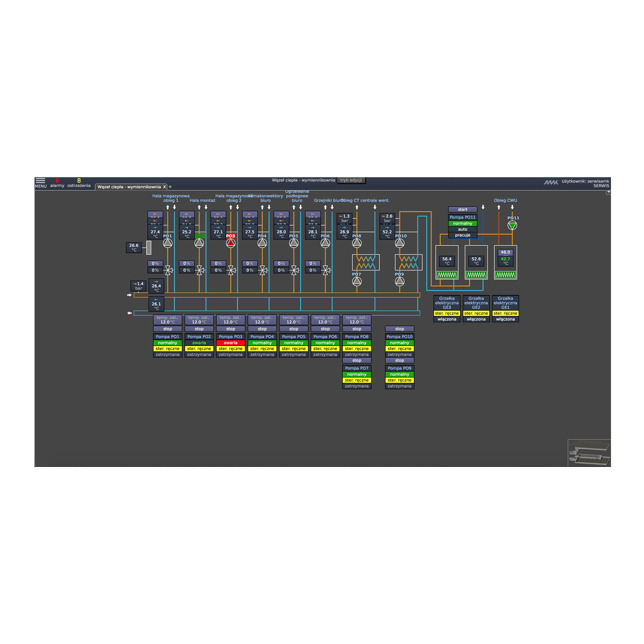This screenshot has width=644, height=644.
Task: Click the three-way valve under pump PO1
Action: click(168, 270)
